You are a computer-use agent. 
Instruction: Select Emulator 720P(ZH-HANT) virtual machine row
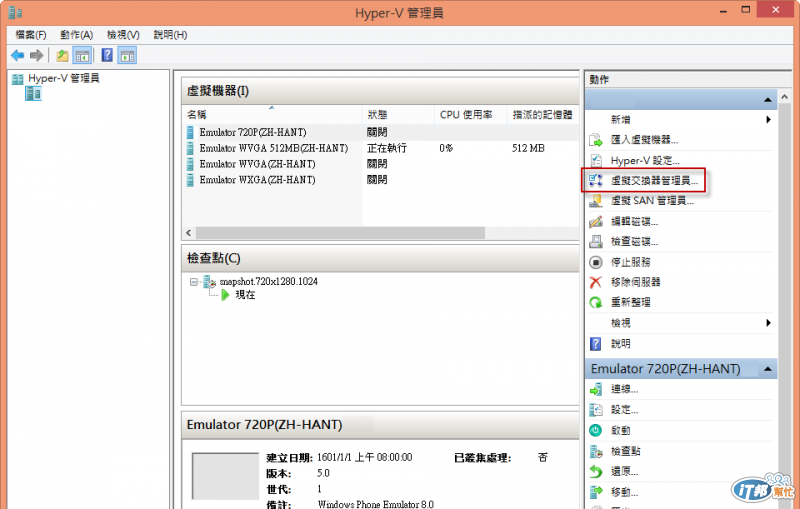[x=381, y=132]
